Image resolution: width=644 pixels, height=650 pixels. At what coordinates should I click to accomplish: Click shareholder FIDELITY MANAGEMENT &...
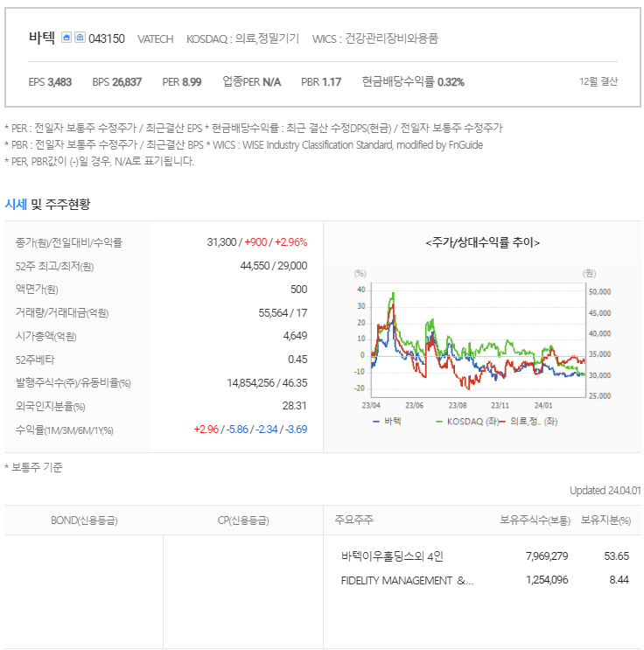[x=407, y=580]
